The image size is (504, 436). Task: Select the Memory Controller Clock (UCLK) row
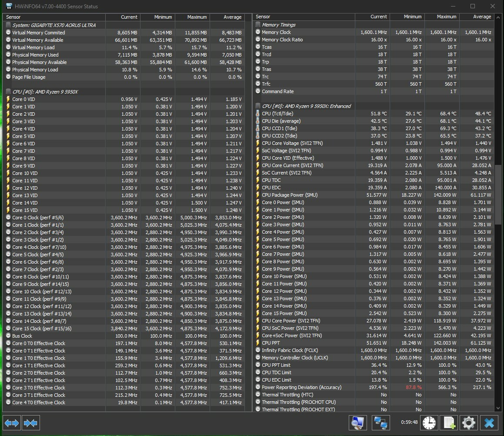tap(373, 358)
